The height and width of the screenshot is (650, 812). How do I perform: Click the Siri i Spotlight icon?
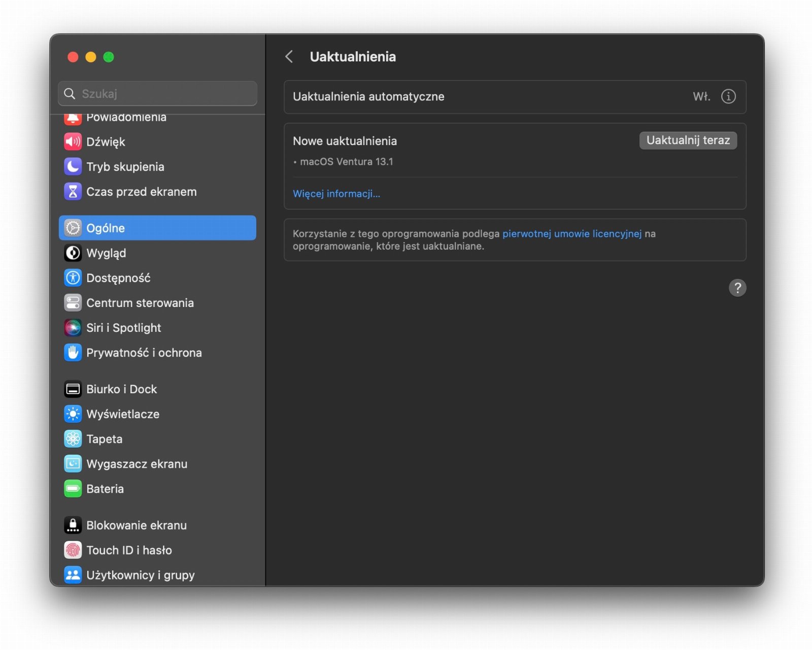coord(73,327)
